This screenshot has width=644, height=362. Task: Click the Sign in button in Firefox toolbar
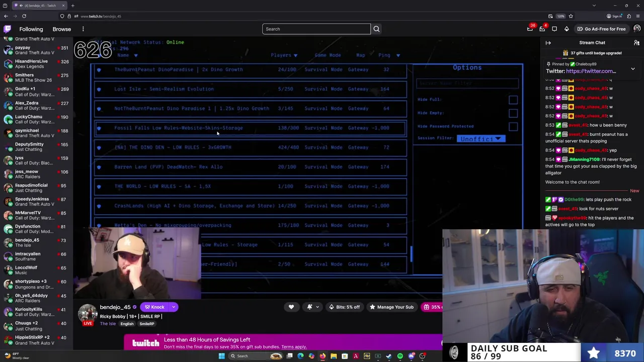click(x=615, y=16)
